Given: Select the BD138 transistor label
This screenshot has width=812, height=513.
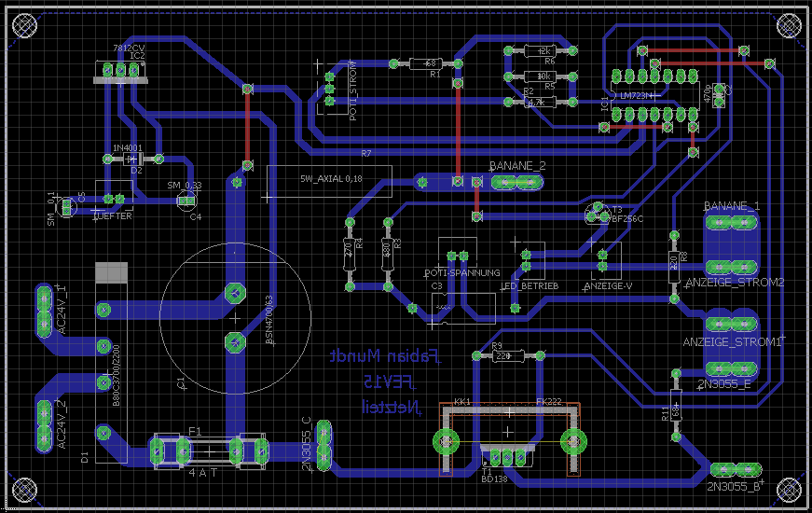Looking at the screenshot, I should (x=494, y=479).
